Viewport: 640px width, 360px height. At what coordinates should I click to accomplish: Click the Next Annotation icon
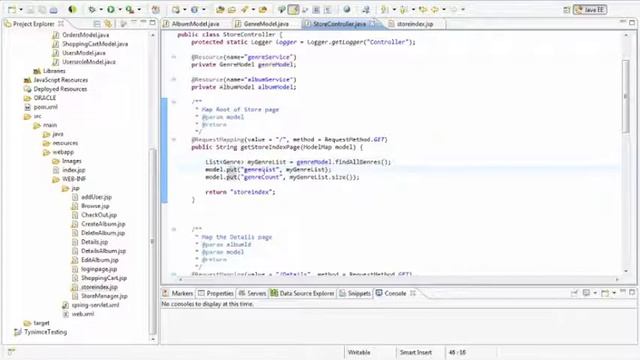tap(384, 9)
